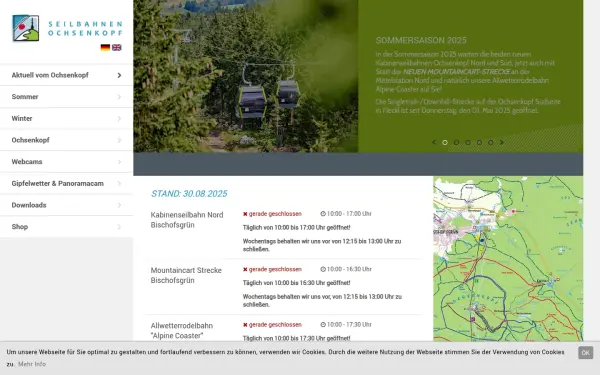Select fifth slider dot
The height and width of the screenshot is (375, 600).
491,142
